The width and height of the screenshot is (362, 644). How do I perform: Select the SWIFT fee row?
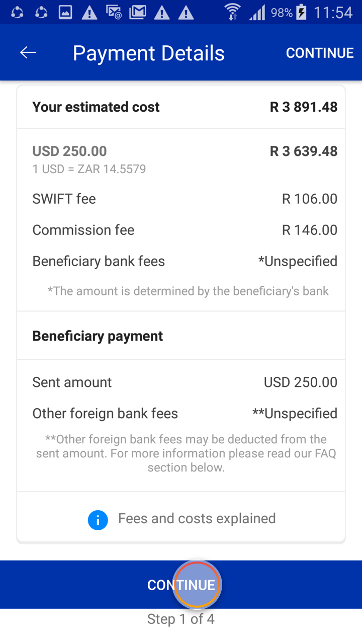pos(181,199)
